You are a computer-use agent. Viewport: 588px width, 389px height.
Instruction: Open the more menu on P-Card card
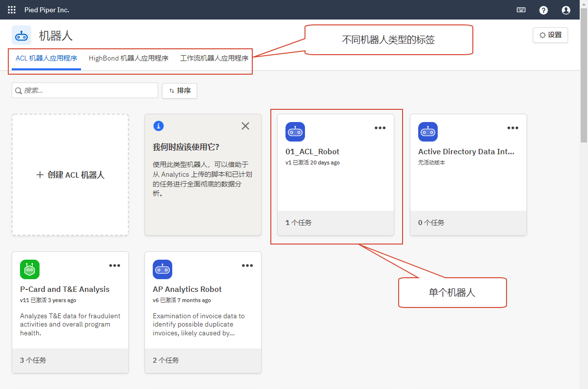pyautogui.click(x=115, y=266)
